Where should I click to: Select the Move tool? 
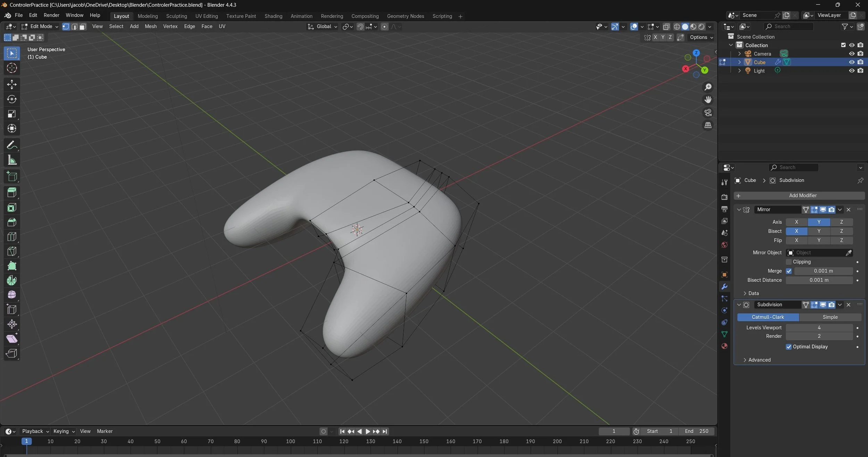point(12,84)
